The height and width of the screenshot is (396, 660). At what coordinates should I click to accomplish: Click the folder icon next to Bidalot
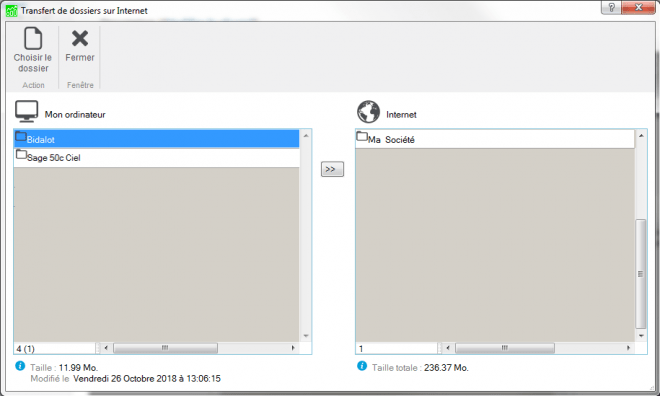click(x=21, y=136)
